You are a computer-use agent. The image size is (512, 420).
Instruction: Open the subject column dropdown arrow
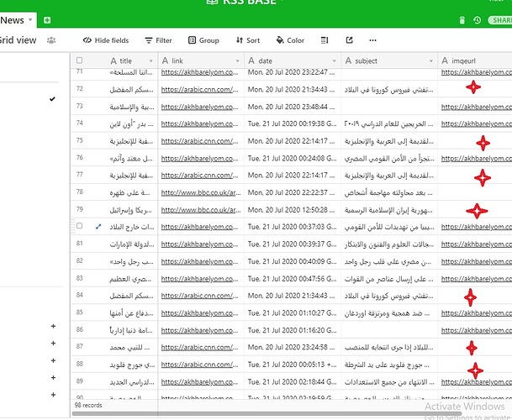[430, 61]
